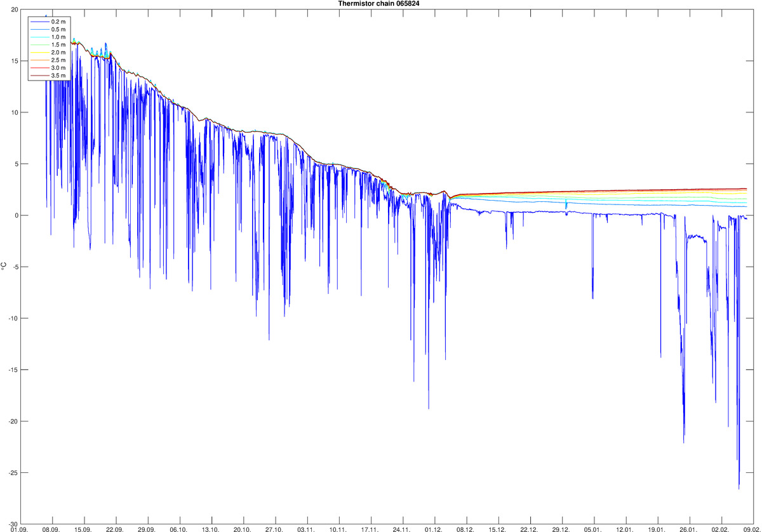Screen dimensions: 762x532
Task: Click the x-axis date label '15.12.'
Action: coord(497,529)
